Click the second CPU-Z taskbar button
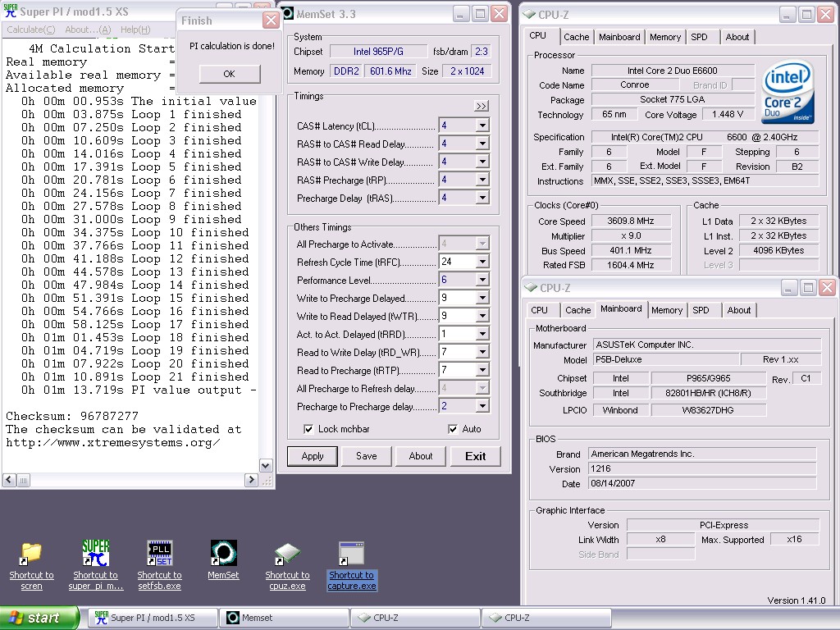 click(546, 618)
